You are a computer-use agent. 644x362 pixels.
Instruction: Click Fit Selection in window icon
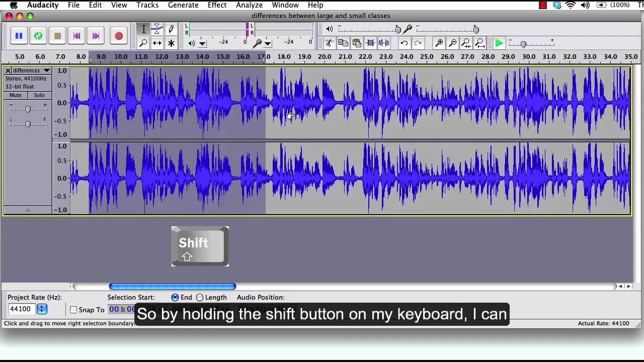(466, 43)
